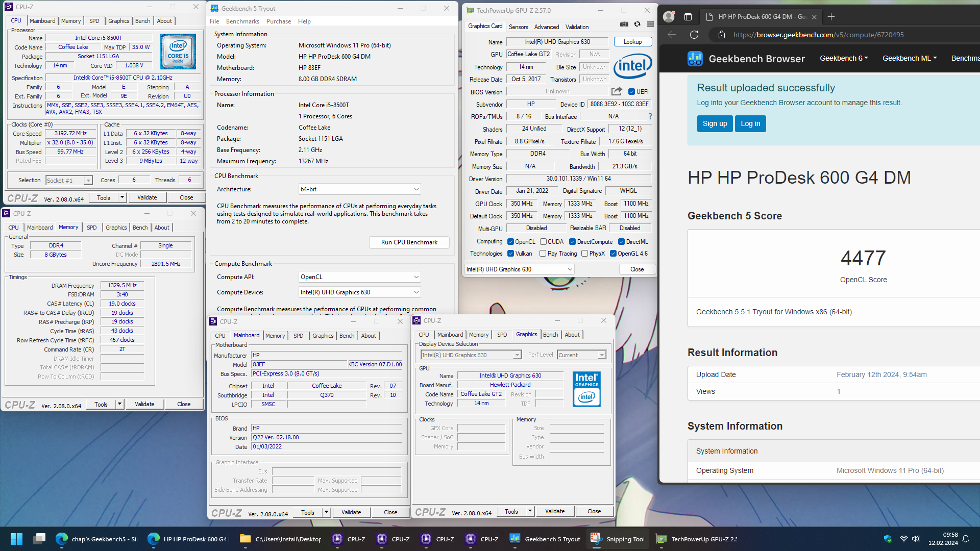Viewport: 980px width, 551px height.
Task: Expand Geekbench ML navigation dropdown
Action: (910, 58)
